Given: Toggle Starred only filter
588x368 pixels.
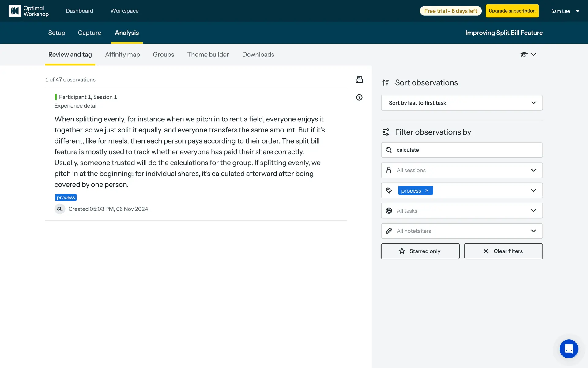Looking at the screenshot, I should (420, 251).
